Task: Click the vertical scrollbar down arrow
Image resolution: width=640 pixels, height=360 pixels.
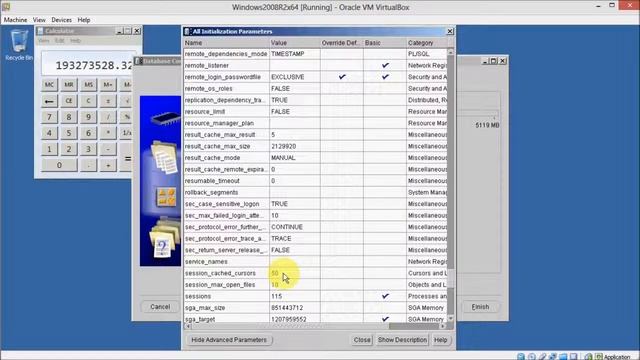Action: tap(451, 318)
